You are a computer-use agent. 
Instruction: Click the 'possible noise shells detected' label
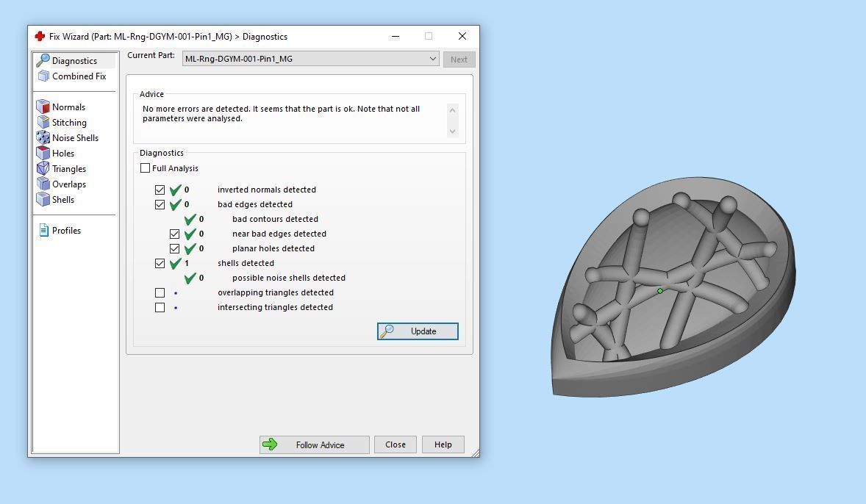pos(289,278)
